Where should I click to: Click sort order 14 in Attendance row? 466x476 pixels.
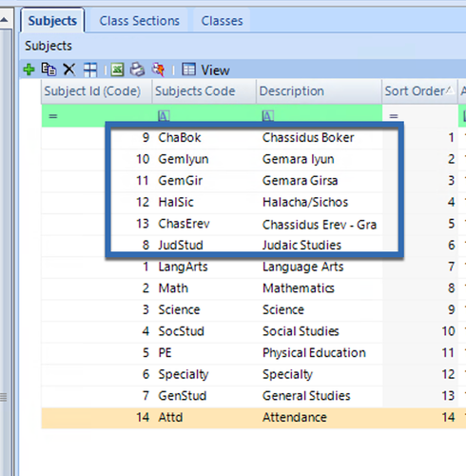pos(419,418)
